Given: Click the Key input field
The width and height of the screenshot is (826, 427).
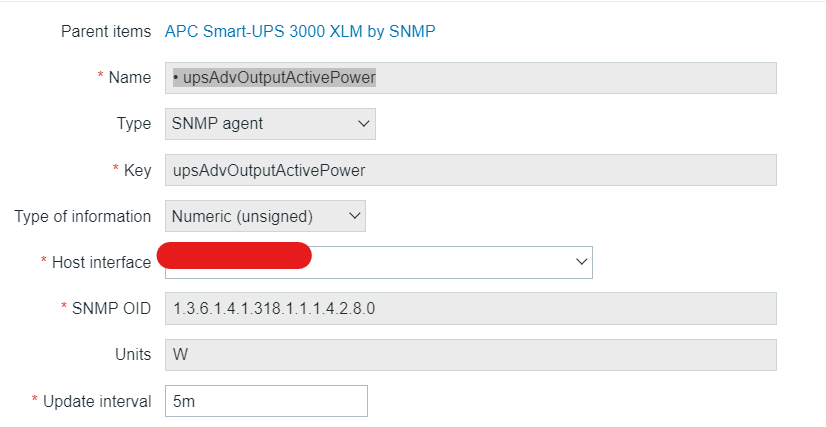Looking at the screenshot, I should tap(470, 170).
